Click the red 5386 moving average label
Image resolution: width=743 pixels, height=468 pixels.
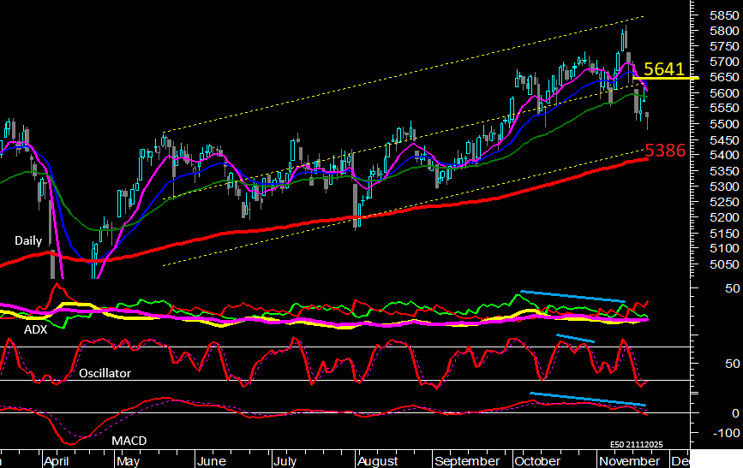tap(664, 152)
